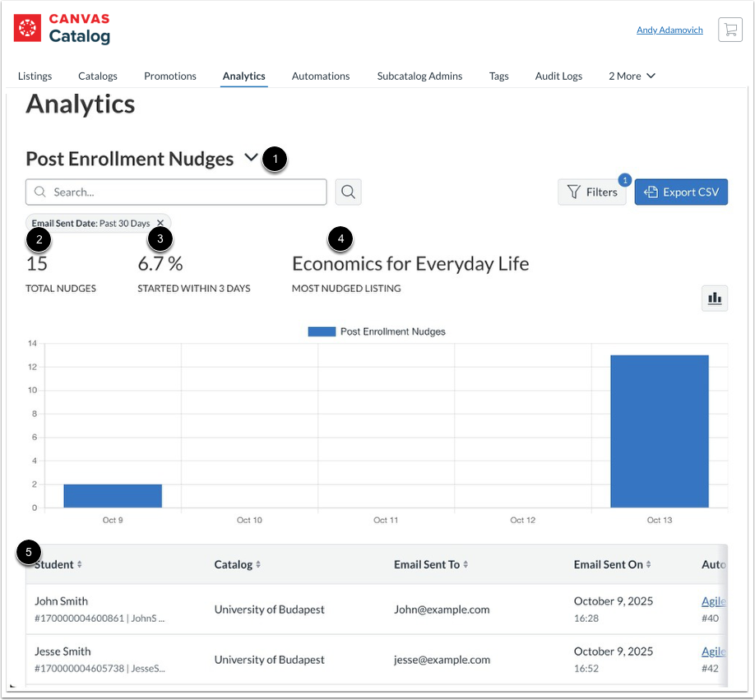Open the Audit Logs tab
The height and width of the screenshot is (700, 755).
coord(558,76)
